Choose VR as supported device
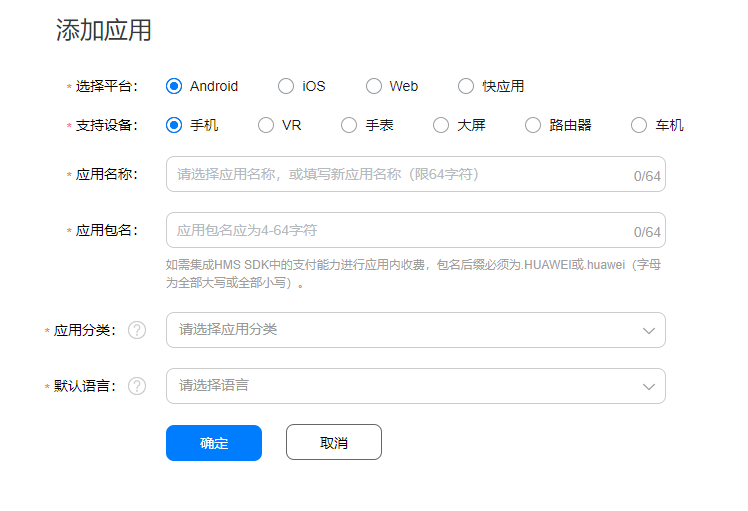This screenshot has height=511, width=748. [266, 125]
